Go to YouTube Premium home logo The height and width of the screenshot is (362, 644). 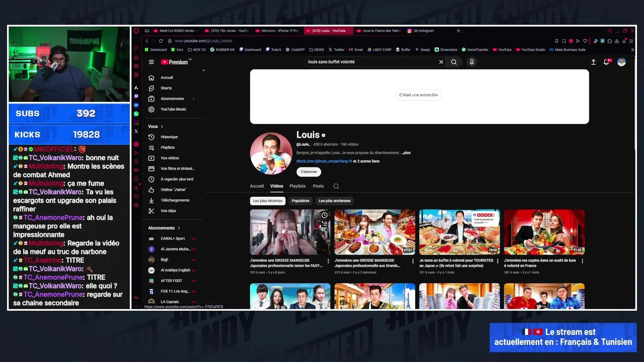click(176, 62)
